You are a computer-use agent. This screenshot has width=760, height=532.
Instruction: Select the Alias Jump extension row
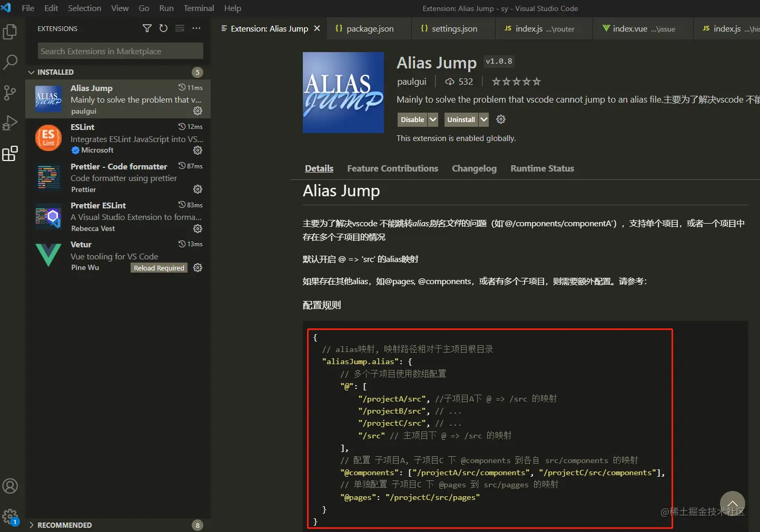(118, 99)
